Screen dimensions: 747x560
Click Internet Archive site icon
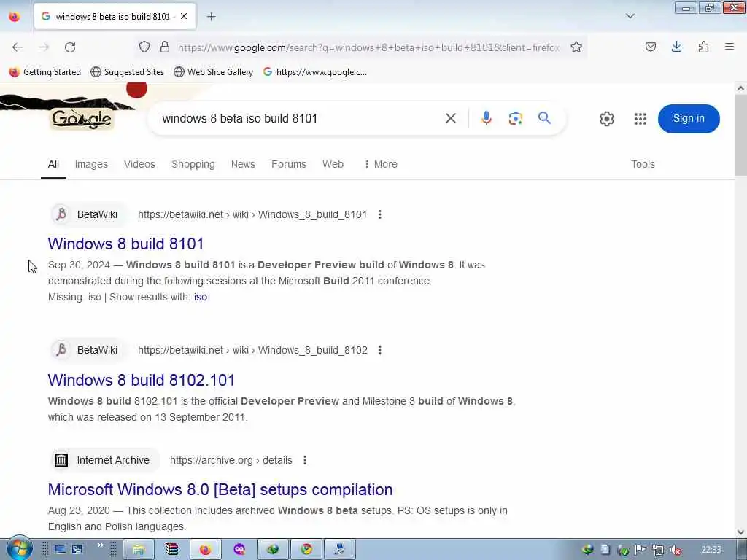61,461
